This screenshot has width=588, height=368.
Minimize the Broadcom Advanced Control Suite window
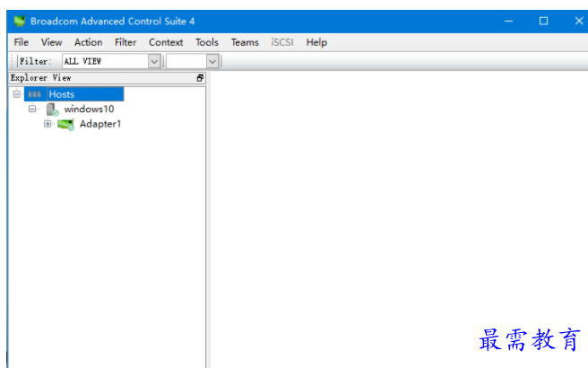pyautogui.click(x=508, y=21)
